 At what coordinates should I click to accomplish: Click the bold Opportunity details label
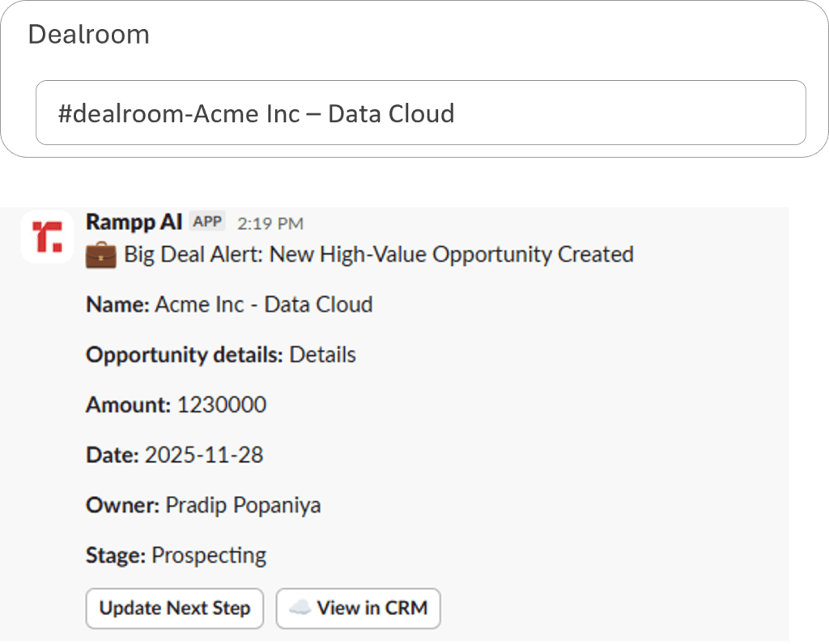[185, 354]
